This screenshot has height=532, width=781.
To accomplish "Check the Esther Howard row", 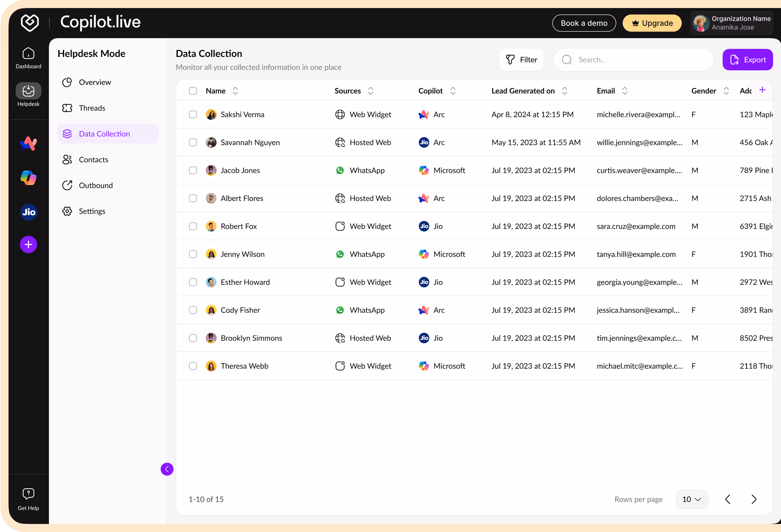I will [193, 282].
